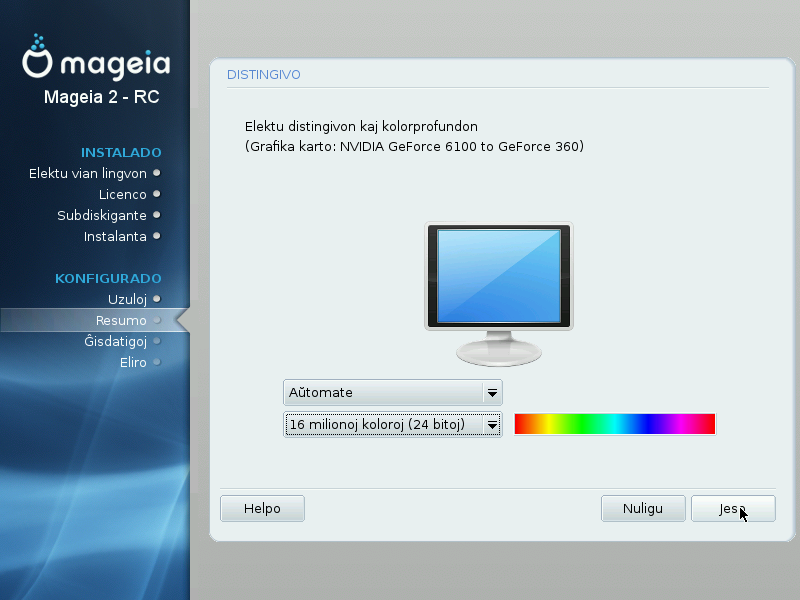The image size is (800, 600).
Task: Click the Helpo button
Action: tap(262, 508)
